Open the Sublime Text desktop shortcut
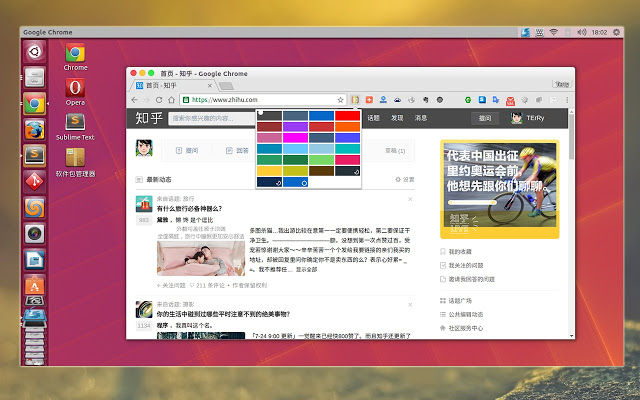The image size is (640, 400). click(76, 127)
